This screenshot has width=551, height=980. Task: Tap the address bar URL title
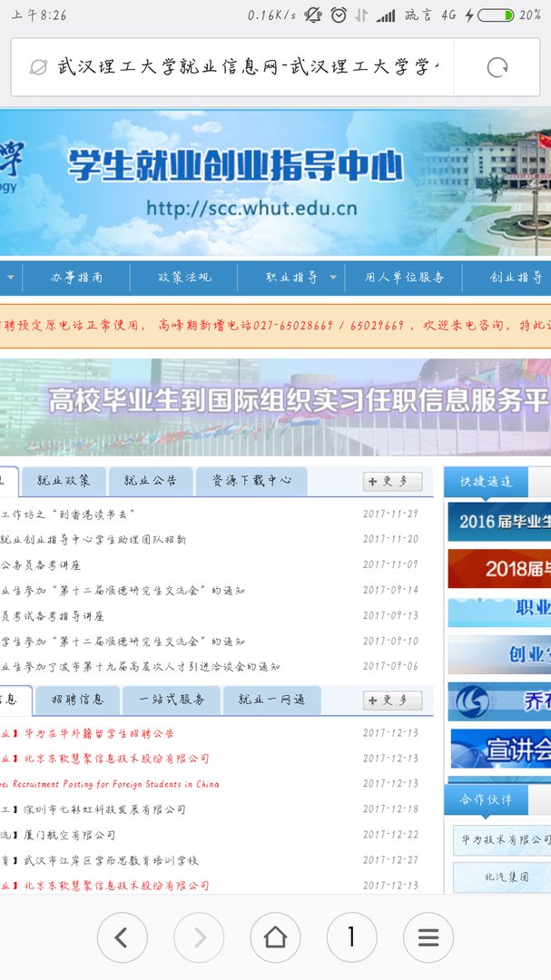[249, 67]
